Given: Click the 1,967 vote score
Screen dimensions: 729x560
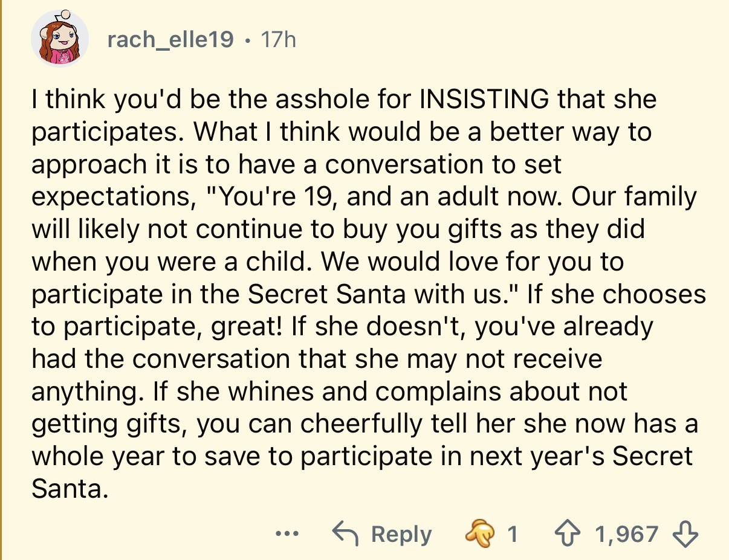Looking at the screenshot, I should click(x=626, y=534).
